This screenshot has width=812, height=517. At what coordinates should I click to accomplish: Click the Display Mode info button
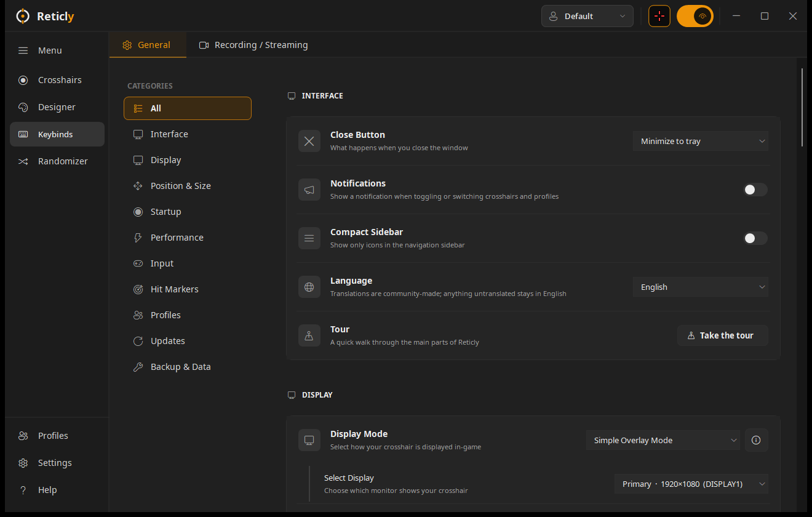757,440
